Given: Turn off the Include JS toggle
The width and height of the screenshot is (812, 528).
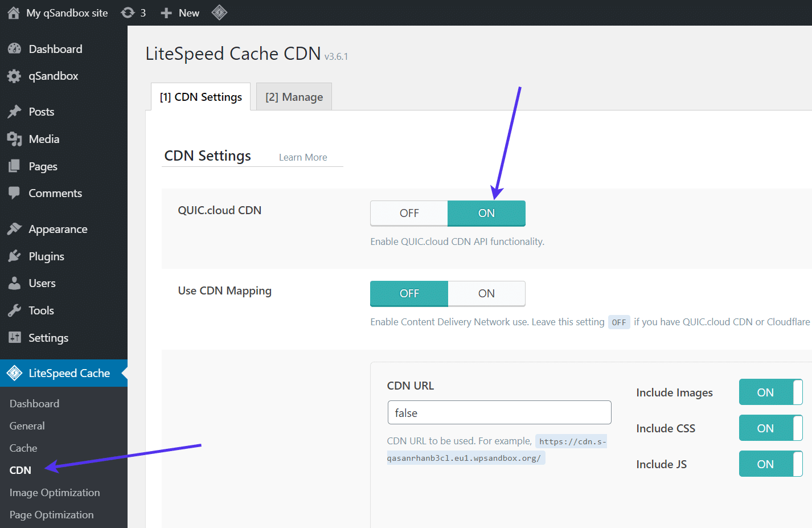Looking at the screenshot, I should point(770,464).
